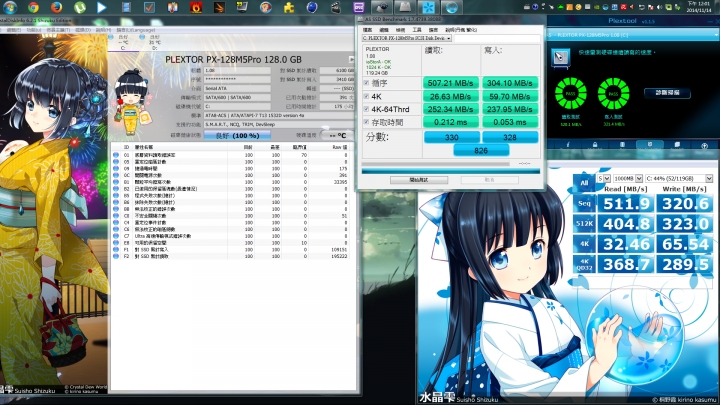Open the C: 44% drive dropdown

pos(679,178)
